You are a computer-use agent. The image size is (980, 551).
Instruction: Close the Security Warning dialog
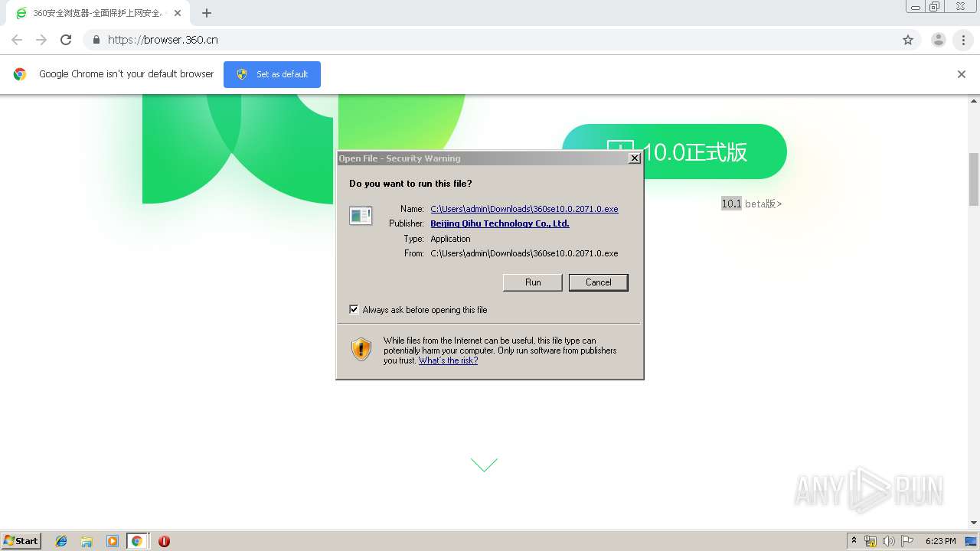point(634,158)
